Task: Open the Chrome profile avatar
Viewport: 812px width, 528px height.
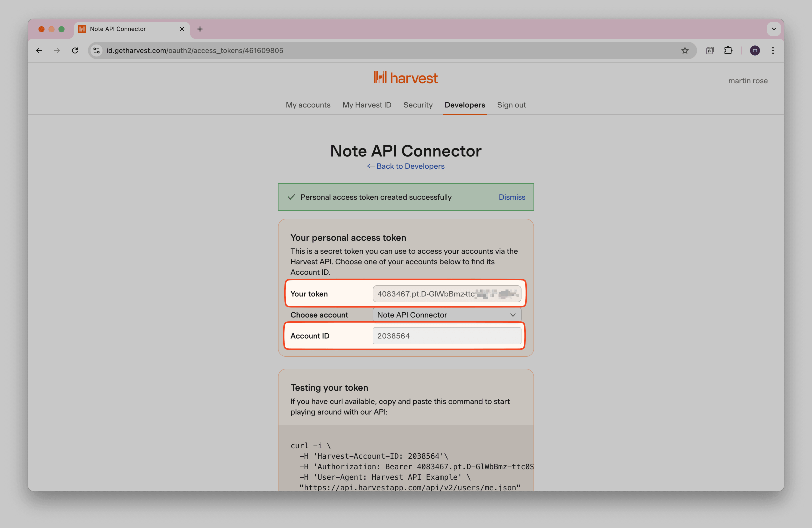Action: coord(755,50)
